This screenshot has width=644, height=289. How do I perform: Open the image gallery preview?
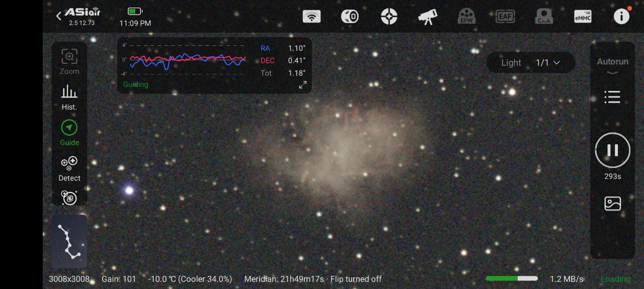point(612,204)
